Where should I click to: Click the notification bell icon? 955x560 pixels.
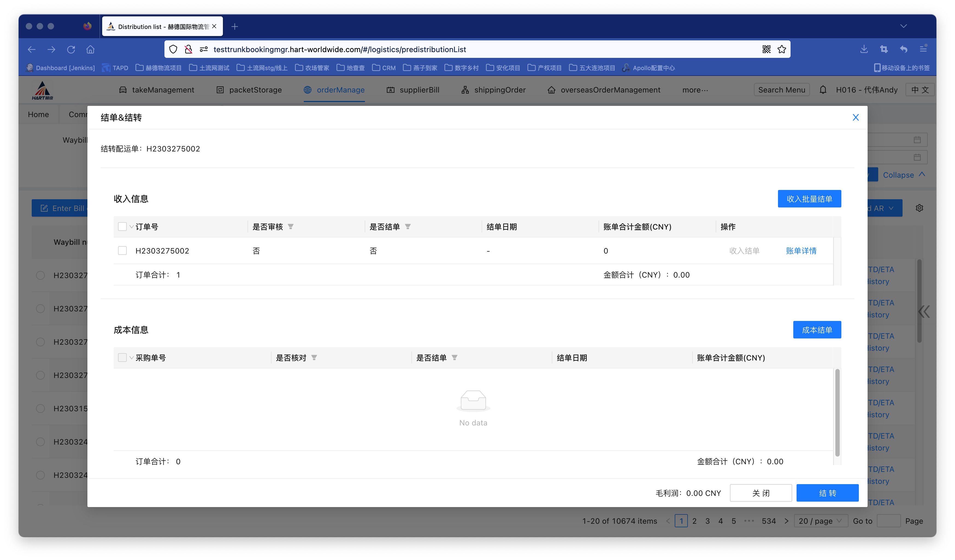[x=823, y=90]
